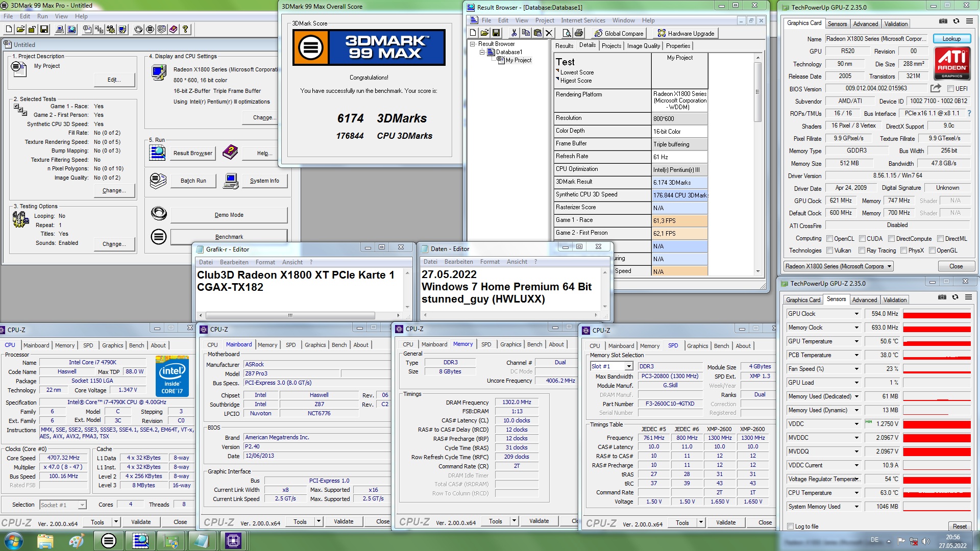Click Save floppy icon in 3DMark toolbar

point(44,30)
